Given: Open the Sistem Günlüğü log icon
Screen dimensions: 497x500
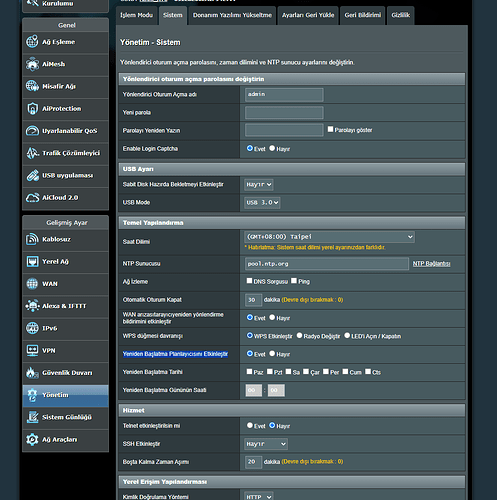Looking at the screenshot, I should (x=32, y=417).
